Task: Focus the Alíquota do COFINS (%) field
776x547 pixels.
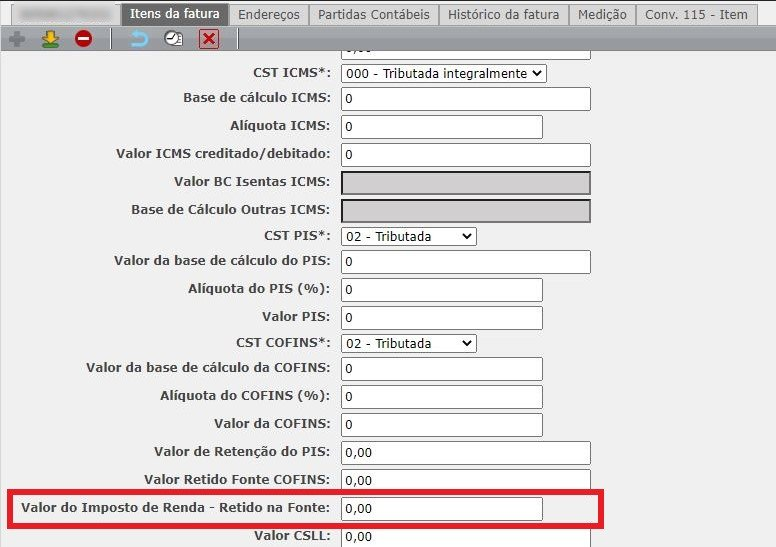Action: point(441,397)
